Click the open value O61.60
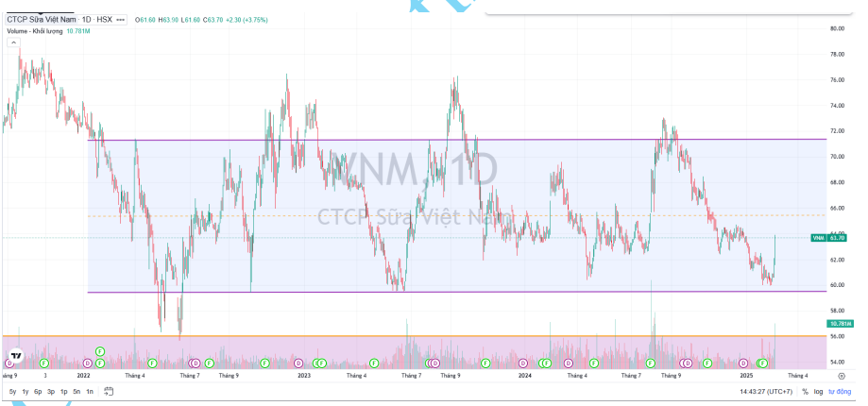Screen dimensions: 868x406 146,20
